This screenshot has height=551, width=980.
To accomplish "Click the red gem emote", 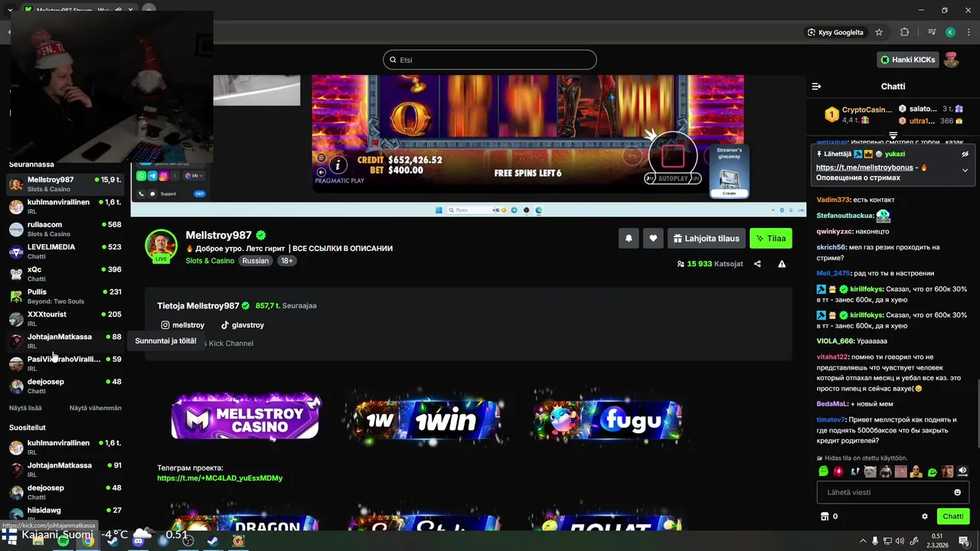I will pos(838,471).
